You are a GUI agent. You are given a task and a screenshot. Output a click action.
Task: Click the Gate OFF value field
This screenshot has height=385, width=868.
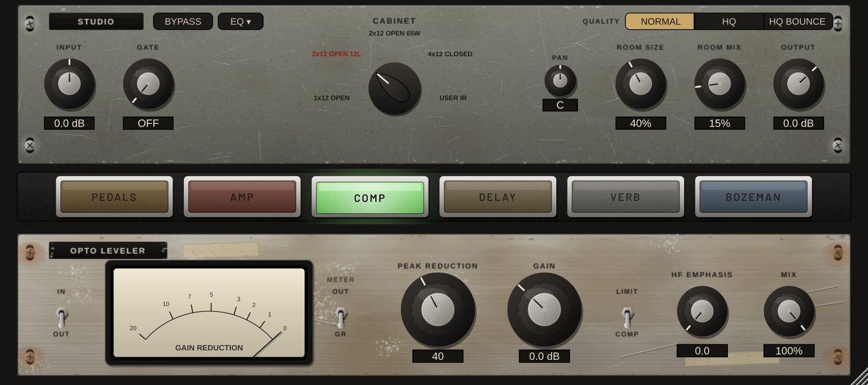pyautogui.click(x=148, y=123)
